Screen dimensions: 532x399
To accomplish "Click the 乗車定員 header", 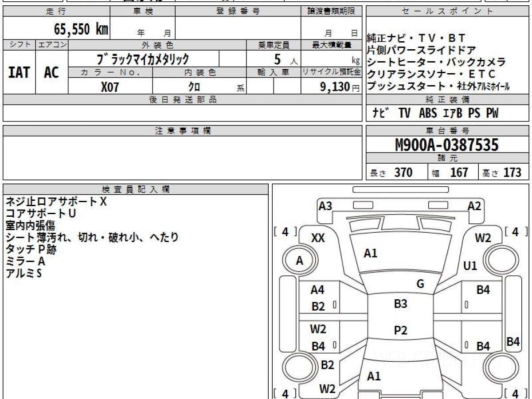I will (274, 45).
